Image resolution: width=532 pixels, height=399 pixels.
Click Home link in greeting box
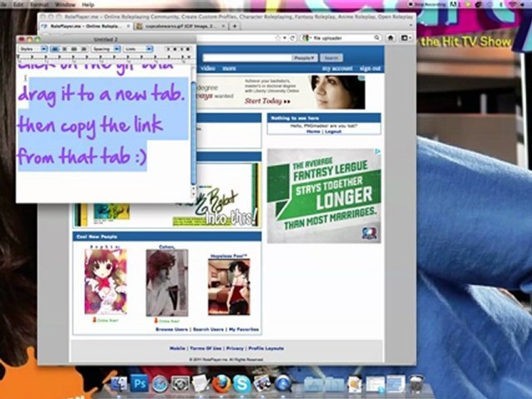(x=313, y=131)
